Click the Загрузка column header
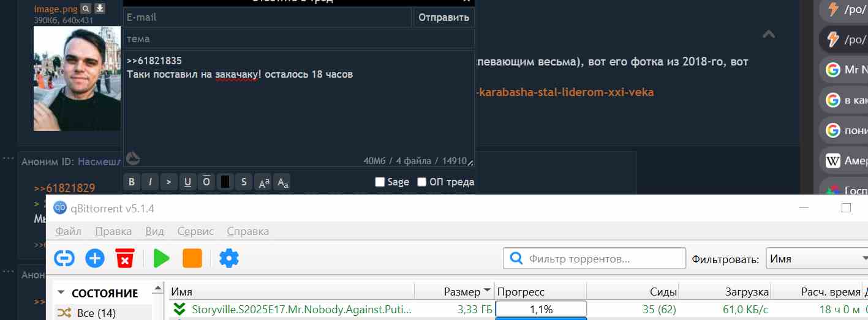Image resolution: width=868 pixels, height=320 pixels. pos(724,292)
